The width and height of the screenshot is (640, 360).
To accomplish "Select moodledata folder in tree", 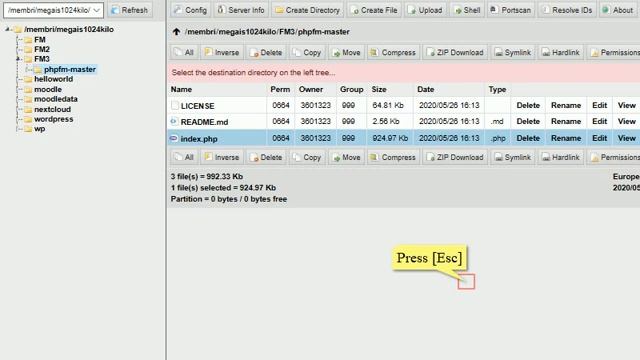I will pos(56,99).
